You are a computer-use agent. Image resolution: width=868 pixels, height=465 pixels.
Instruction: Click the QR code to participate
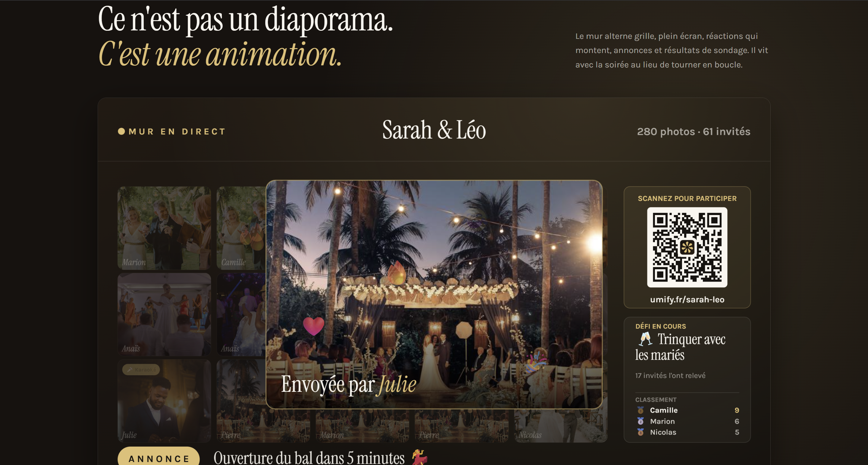click(687, 248)
